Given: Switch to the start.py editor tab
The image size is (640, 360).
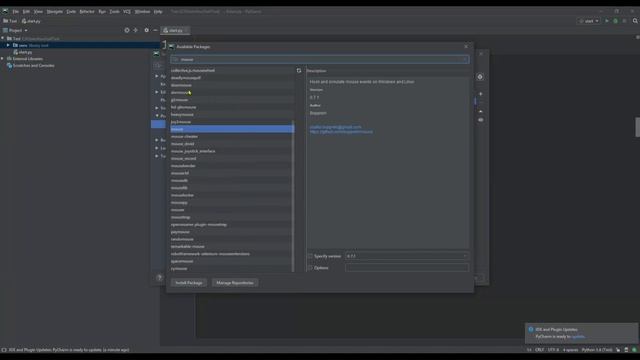Looking at the screenshot, I should 176,30.
